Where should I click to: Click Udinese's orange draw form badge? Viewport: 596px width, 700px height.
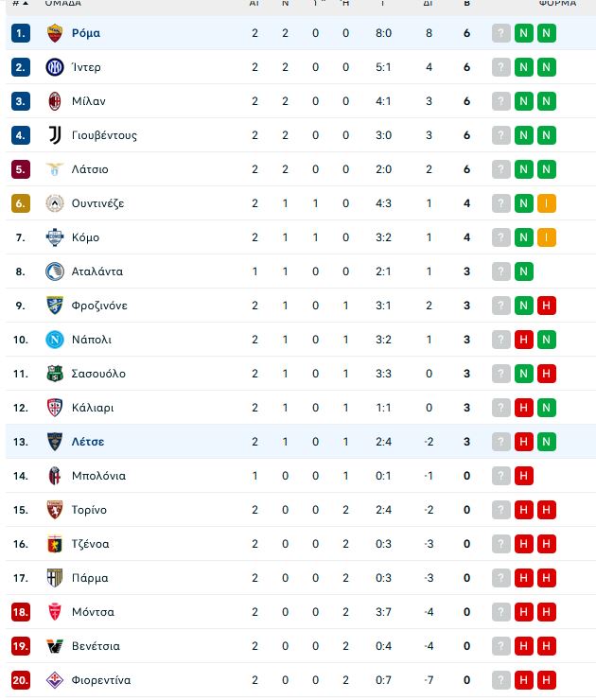(547, 203)
